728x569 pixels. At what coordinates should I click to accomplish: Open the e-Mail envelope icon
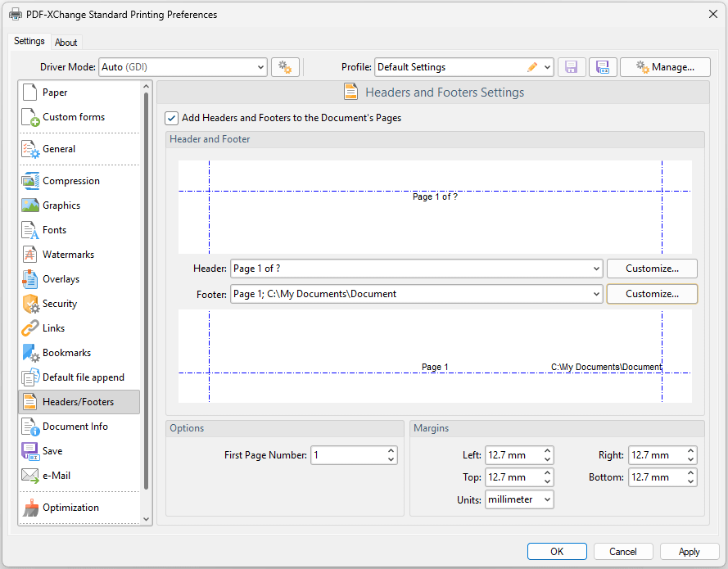pos(30,476)
